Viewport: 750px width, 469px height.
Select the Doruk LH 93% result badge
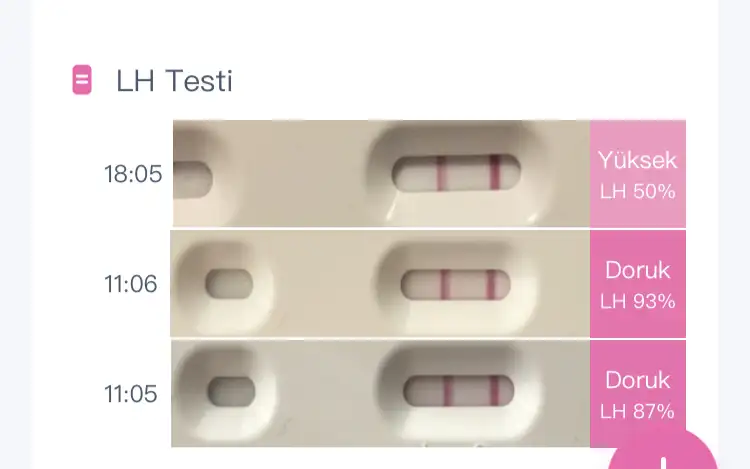[637, 284]
